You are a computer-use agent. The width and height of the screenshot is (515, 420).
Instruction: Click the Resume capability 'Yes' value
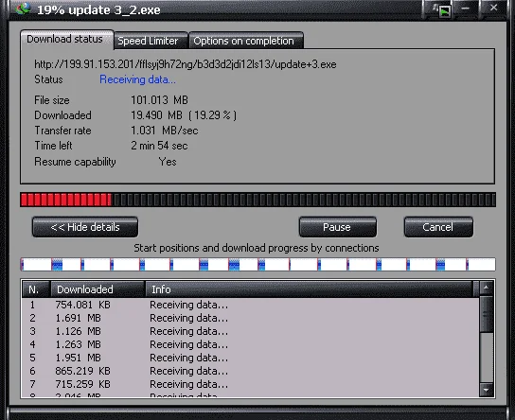click(x=168, y=162)
